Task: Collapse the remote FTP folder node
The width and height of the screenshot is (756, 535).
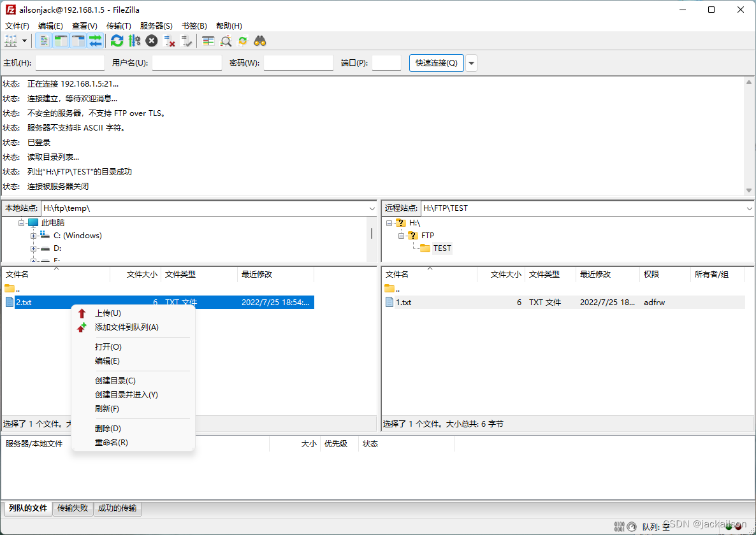Action: [401, 236]
